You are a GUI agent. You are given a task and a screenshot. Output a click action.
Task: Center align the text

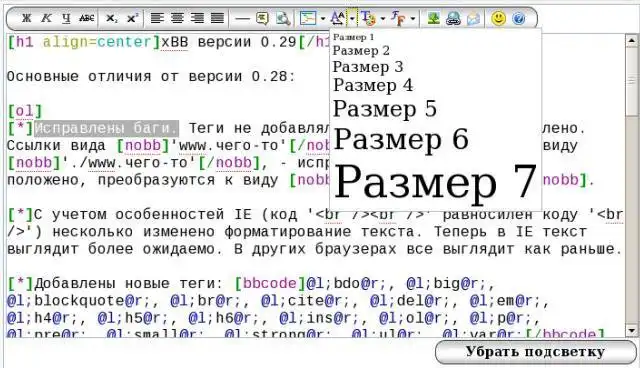click(x=177, y=18)
